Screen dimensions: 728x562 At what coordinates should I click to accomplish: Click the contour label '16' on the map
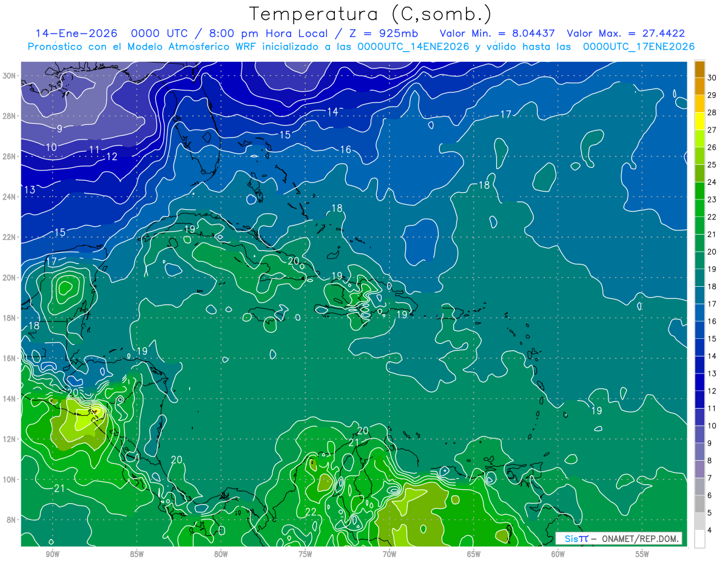point(346,150)
